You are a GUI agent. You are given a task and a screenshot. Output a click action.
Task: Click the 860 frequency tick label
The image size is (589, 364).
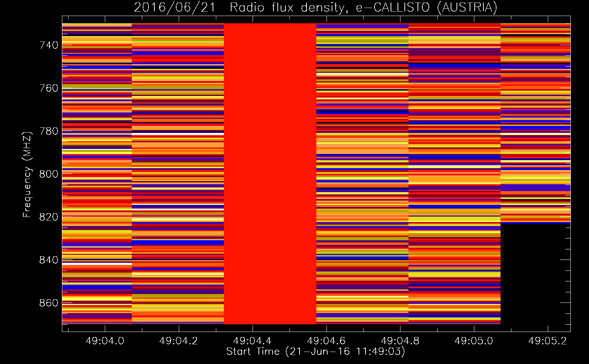point(49,303)
